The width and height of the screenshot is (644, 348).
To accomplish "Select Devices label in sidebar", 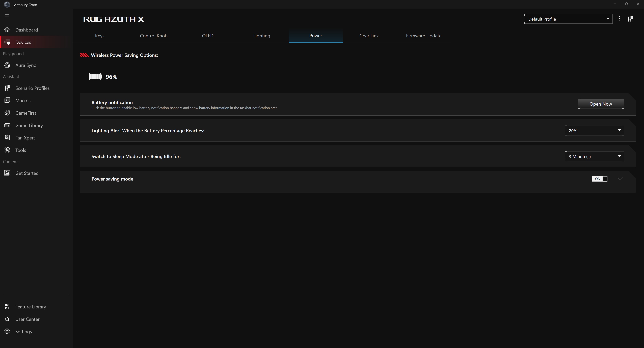I will point(23,42).
